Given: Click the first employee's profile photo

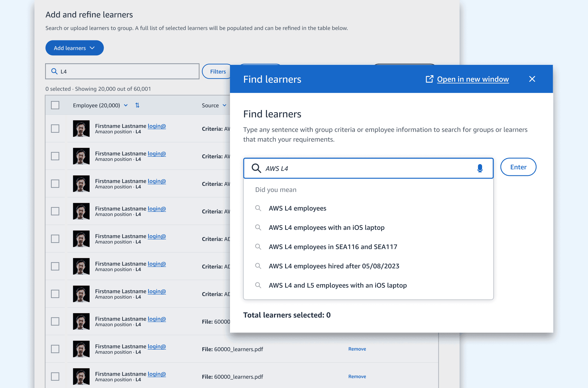Looking at the screenshot, I should (x=81, y=129).
